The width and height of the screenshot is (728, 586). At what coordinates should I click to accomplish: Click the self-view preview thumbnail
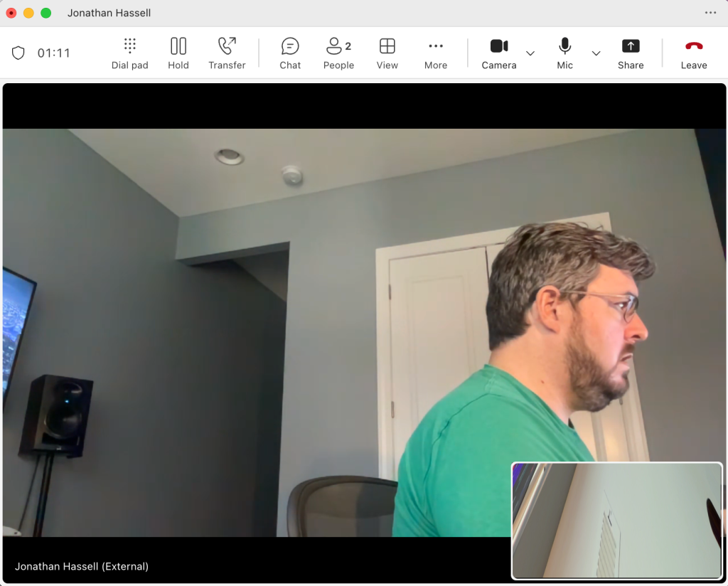[616, 521]
